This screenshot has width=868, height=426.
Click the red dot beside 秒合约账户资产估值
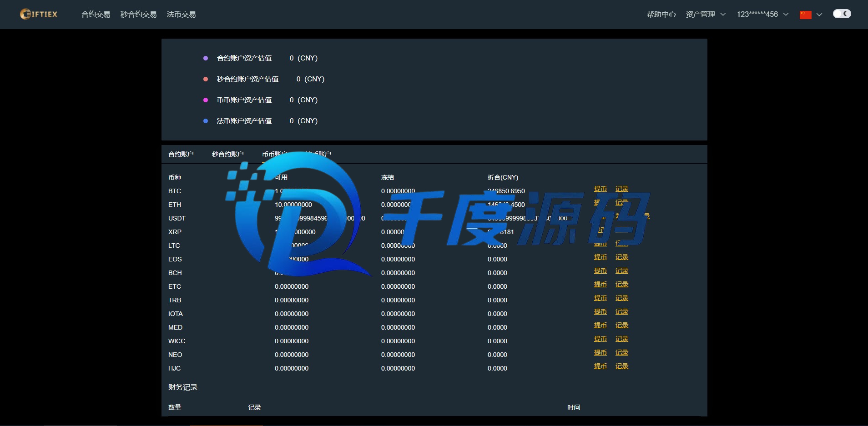coord(206,79)
